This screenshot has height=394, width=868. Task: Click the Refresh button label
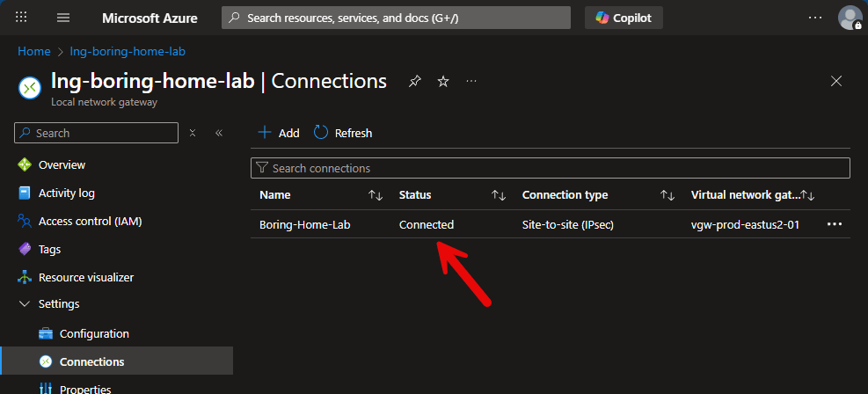click(x=354, y=133)
